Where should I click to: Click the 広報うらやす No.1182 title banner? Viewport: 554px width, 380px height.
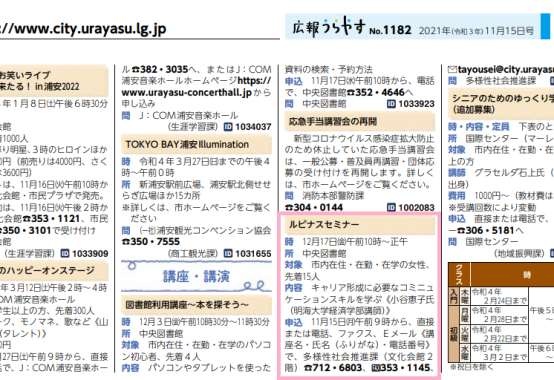click(413, 27)
